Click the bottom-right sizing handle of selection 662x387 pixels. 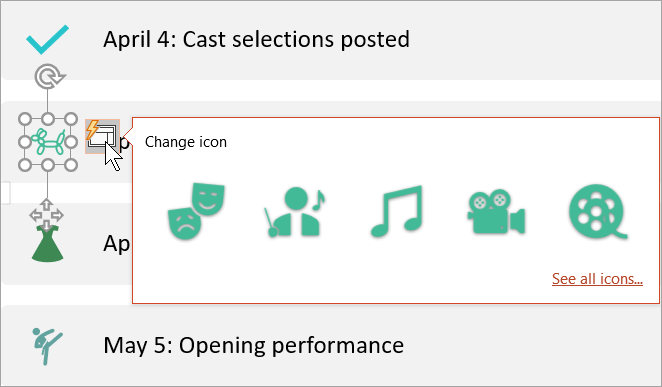coord(71,165)
